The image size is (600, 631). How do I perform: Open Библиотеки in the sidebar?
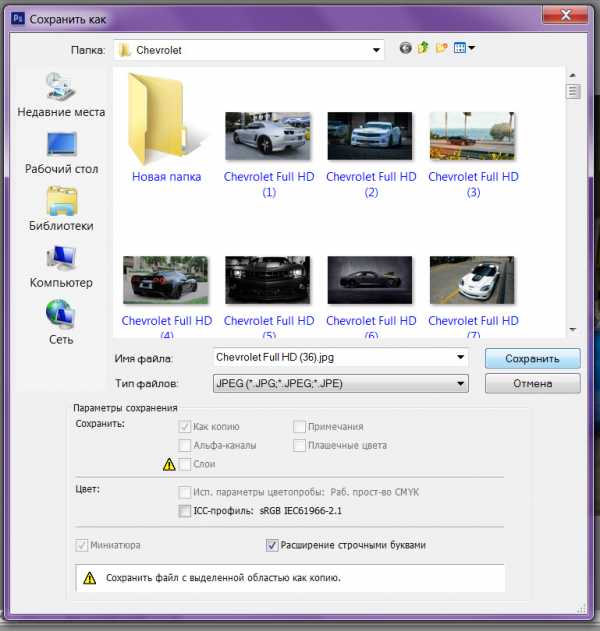[x=61, y=207]
